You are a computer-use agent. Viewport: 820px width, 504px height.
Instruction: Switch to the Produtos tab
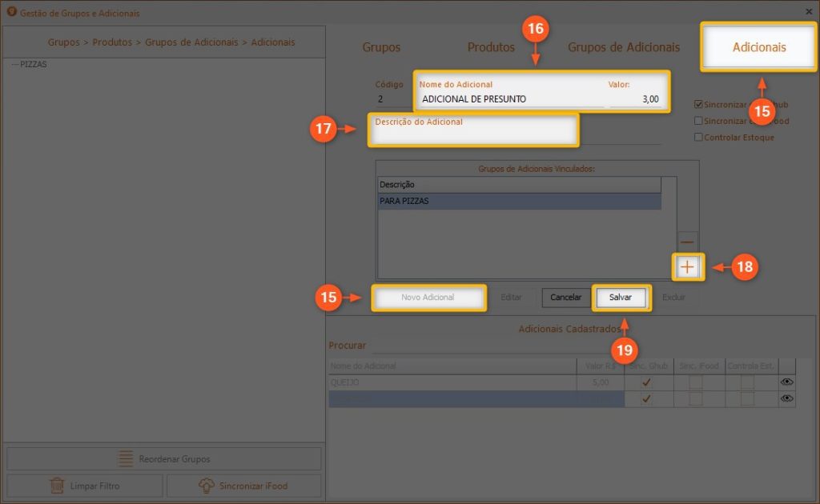(491, 47)
